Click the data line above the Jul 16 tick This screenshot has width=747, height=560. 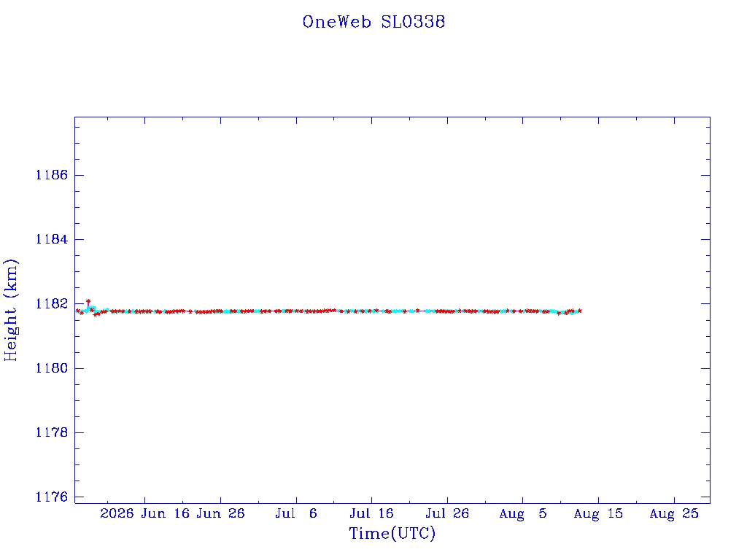coord(371,311)
